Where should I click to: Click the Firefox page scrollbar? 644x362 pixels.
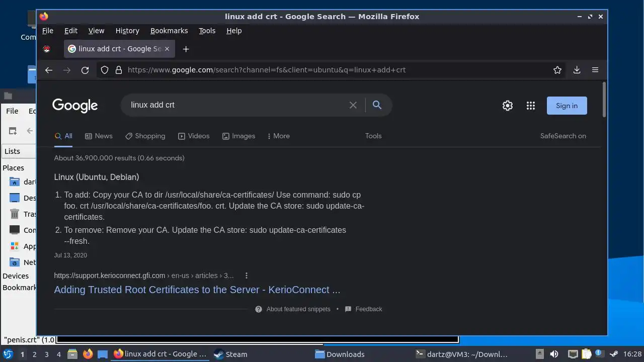point(604,100)
